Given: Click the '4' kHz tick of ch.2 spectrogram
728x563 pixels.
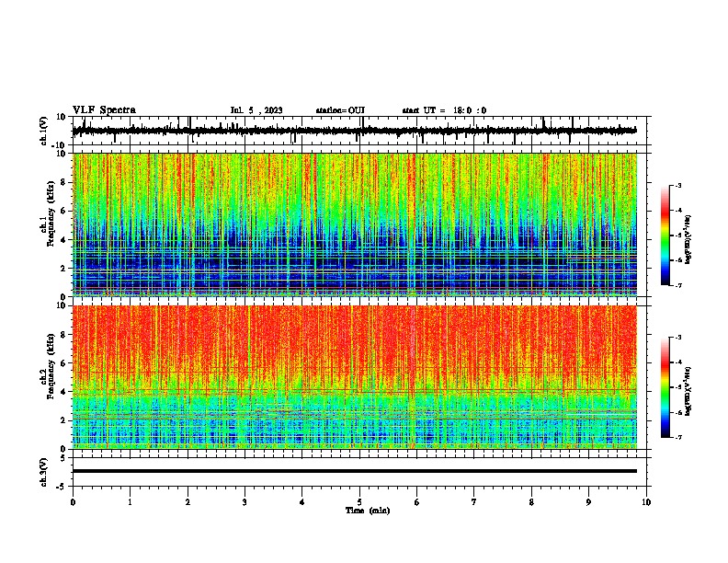Looking at the screenshot, I should pos(63,392).
